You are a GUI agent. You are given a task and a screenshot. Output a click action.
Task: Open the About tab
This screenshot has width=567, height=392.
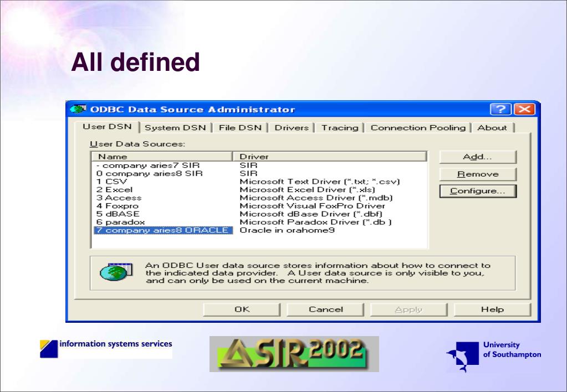(492, 127)
